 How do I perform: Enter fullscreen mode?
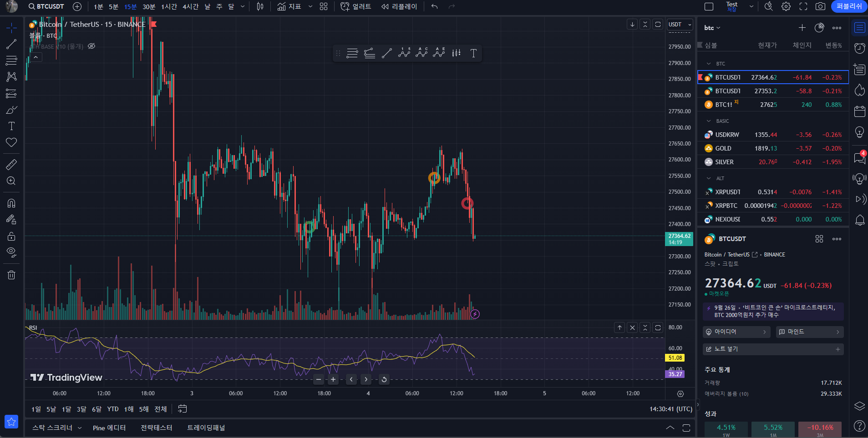803,6
